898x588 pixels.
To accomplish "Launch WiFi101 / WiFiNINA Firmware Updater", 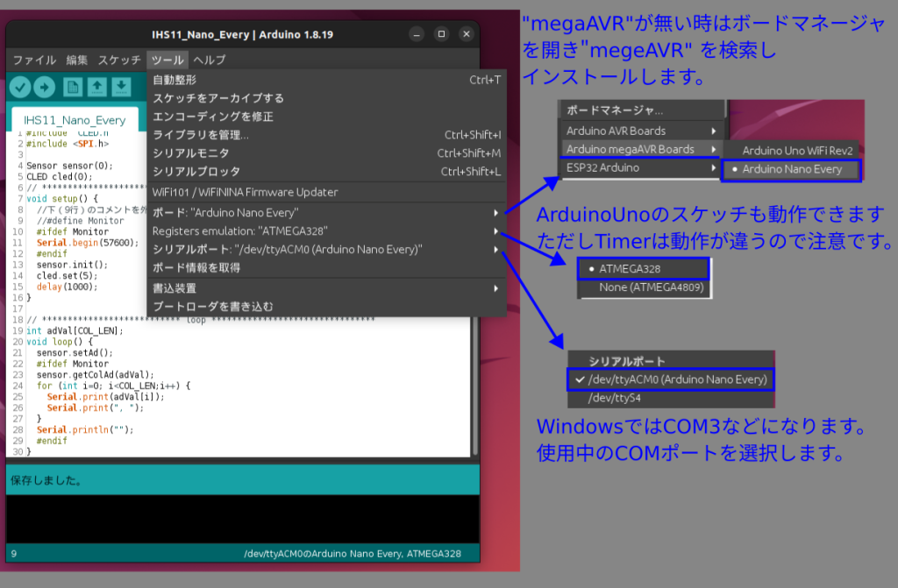I will (x=326, y=193).
